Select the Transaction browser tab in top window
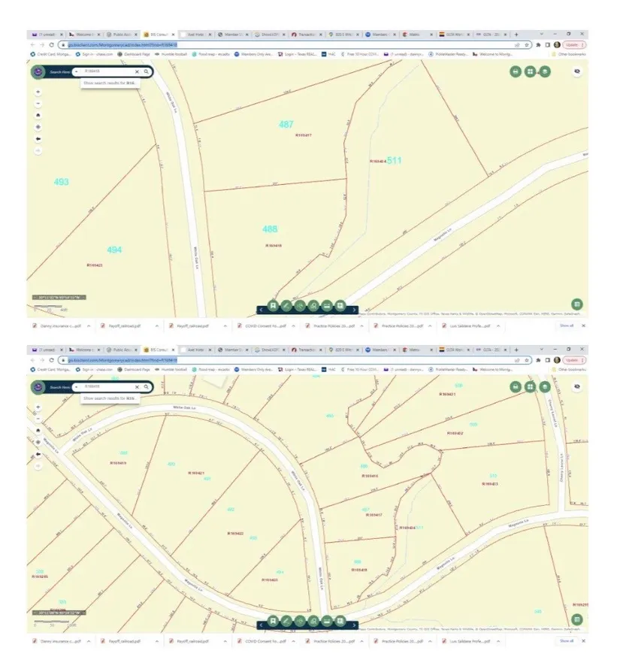Screen dimensions: 620x672 point(307,34)
